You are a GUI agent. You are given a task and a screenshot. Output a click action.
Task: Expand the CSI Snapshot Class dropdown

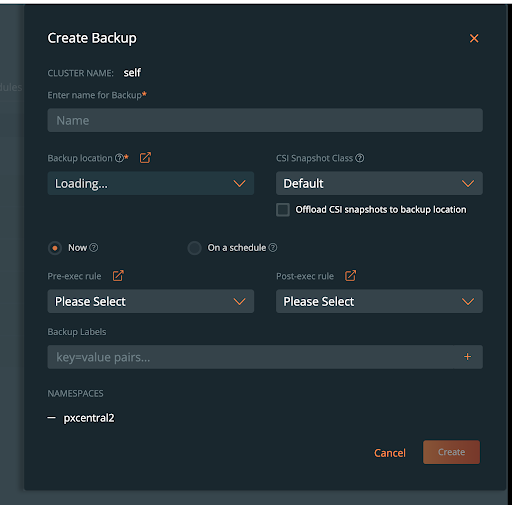point(379,183)
